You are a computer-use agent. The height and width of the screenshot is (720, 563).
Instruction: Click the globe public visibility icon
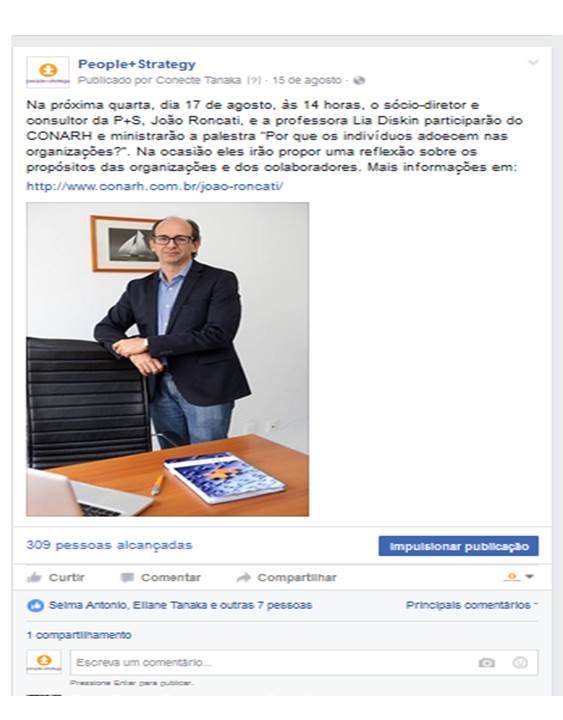point(359,80)
